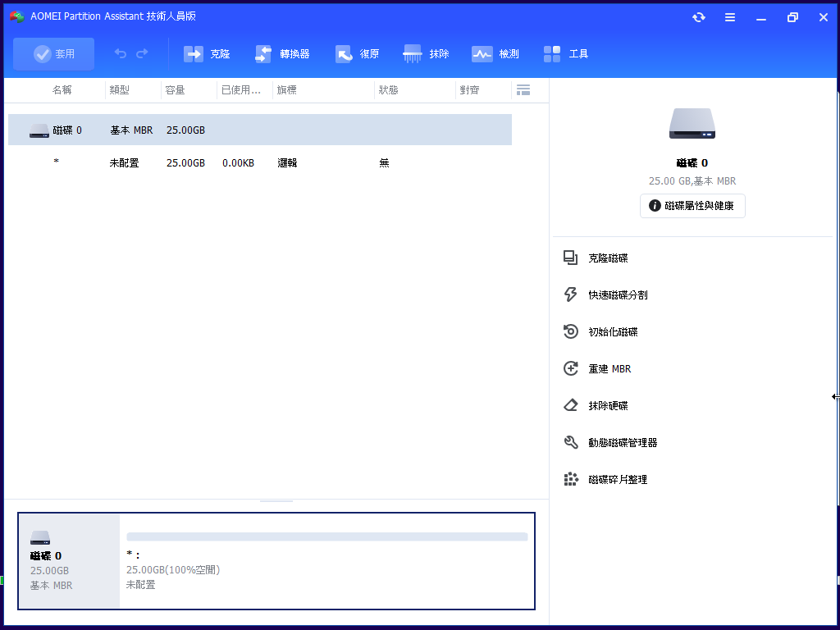Choose 抹除硬碟 wipe hard drive action
Screen dimensions: 840x630
[x=608, y=406]
